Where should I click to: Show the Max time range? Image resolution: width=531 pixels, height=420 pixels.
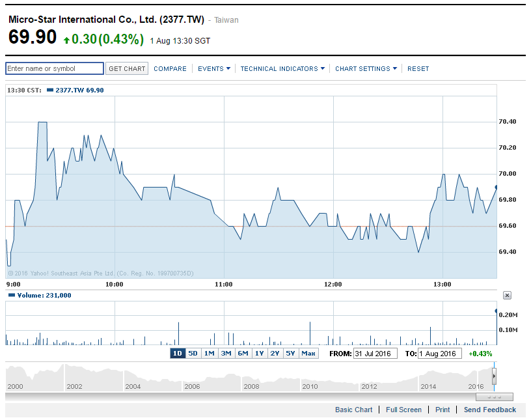pyautogui.click(x=308, y=354)
